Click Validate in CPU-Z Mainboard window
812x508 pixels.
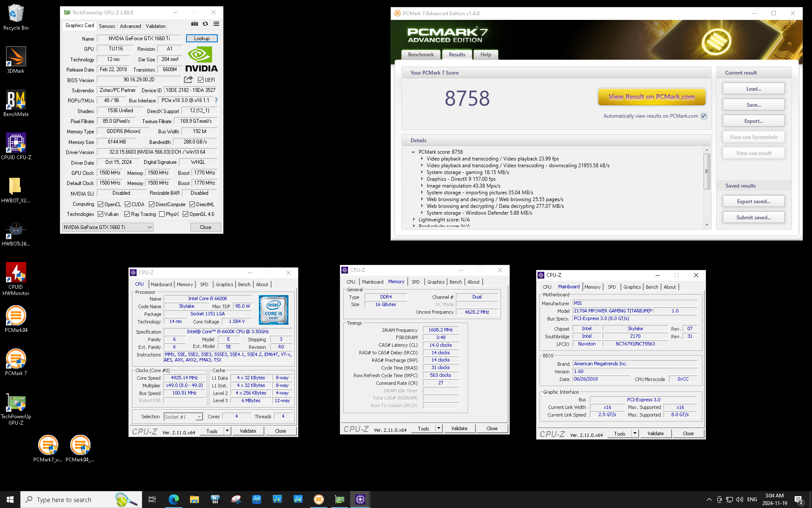click(x=656, y=433)
